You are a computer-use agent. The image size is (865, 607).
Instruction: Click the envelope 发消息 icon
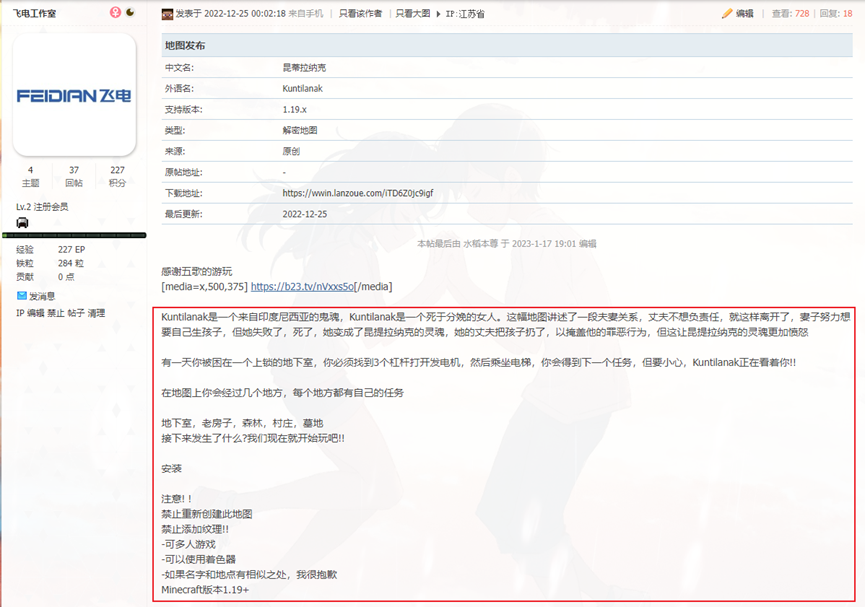click(x=22, y=296)
